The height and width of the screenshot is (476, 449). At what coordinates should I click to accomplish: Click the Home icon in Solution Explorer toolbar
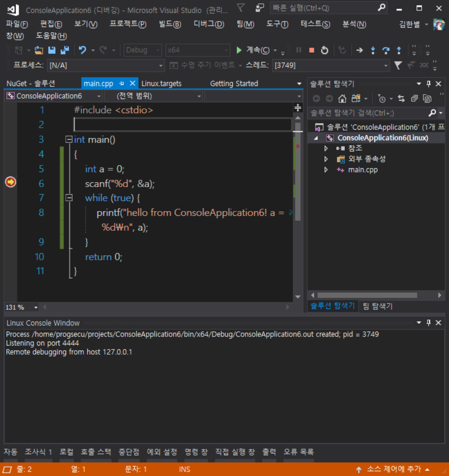pyautogui.click(x=342, y=98)
